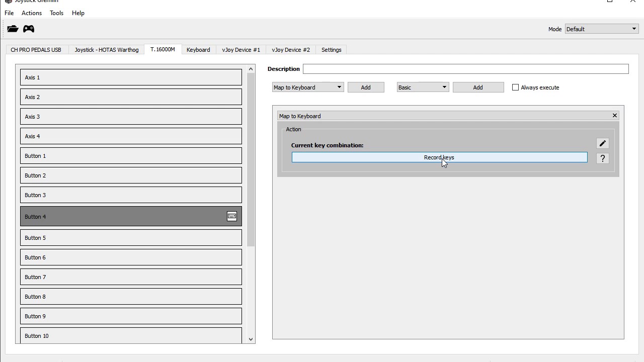Activate Gremlin with the gamepad icon
Screen dimensions: 644x362
pyautogui.click(x=29, y=29)
